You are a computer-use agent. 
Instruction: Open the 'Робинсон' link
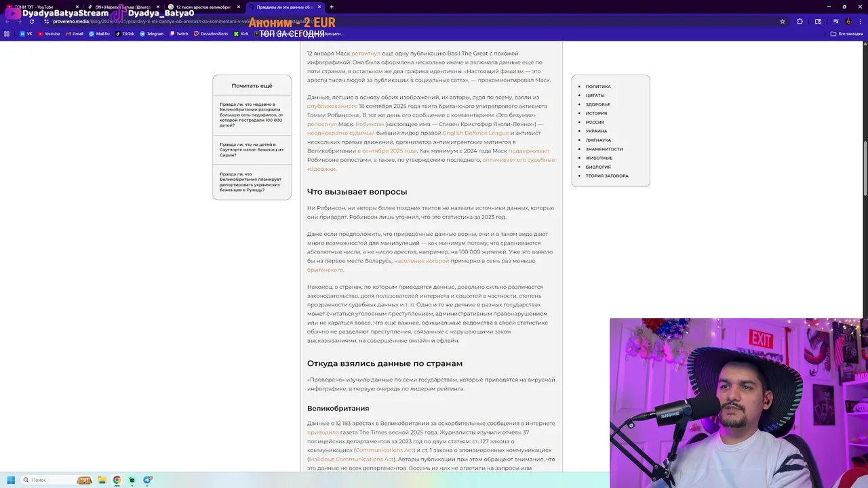pos(370,124)
